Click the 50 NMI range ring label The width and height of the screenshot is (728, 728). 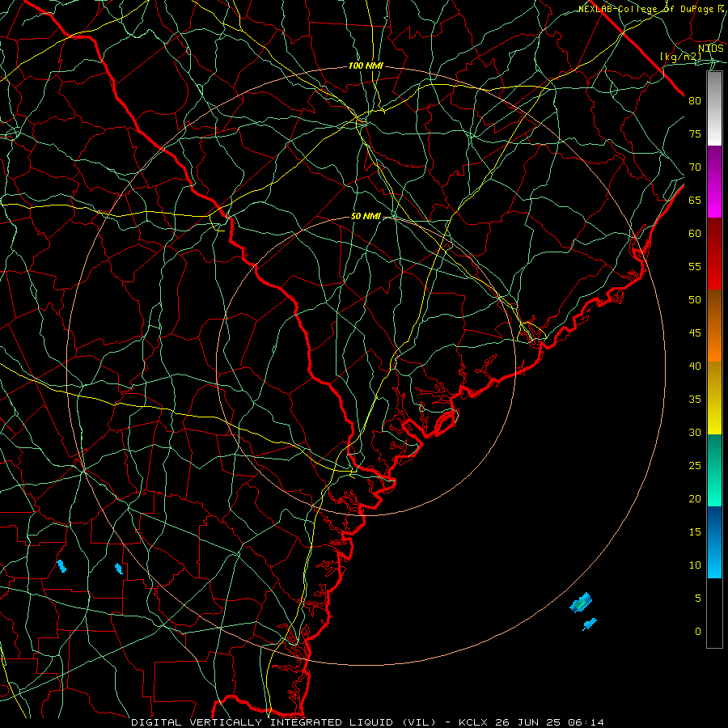pyautogui.click(x=366, y=216)
